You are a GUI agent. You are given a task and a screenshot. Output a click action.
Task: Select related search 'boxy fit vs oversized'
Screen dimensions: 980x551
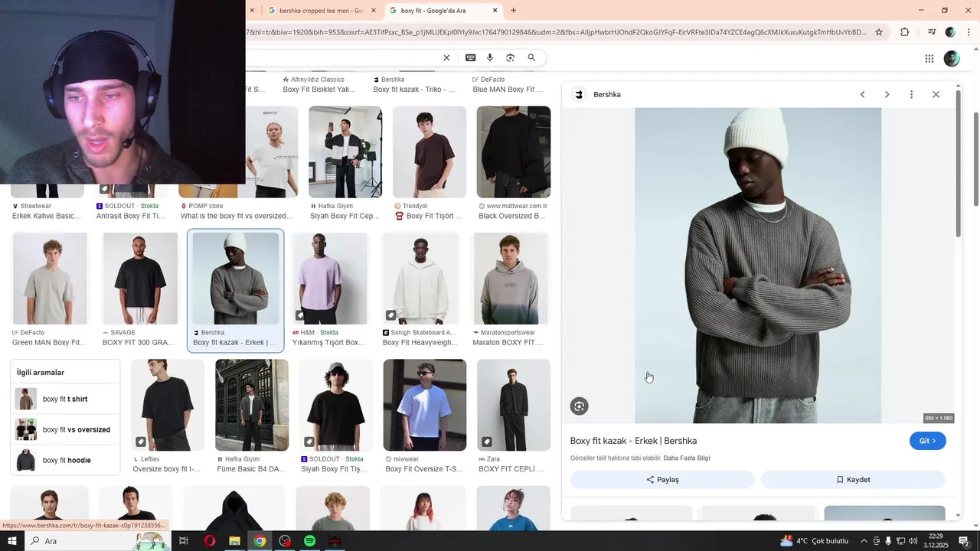pyautogui.click(x=65, y=429)
